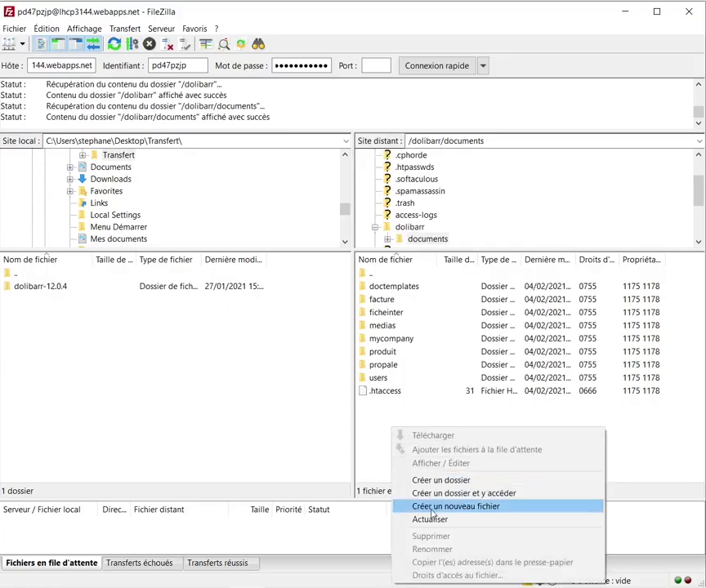Toggle local directory tree view icon

(x=58, y=44)
